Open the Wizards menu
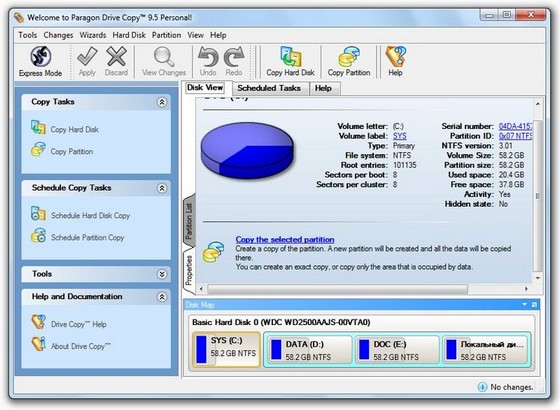This screenshot has height=410, width=560. point(93,35)
